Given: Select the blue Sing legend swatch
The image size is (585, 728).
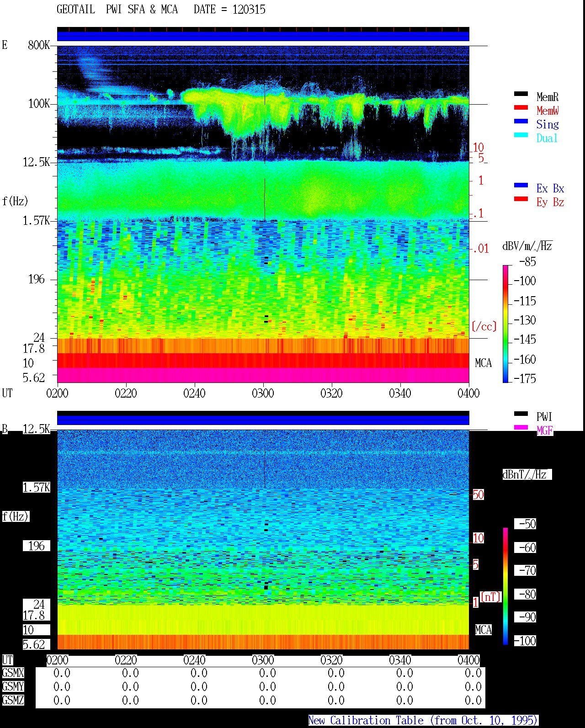Looking at the screenshot, I should pyautogui.click(x=521, y=122).
